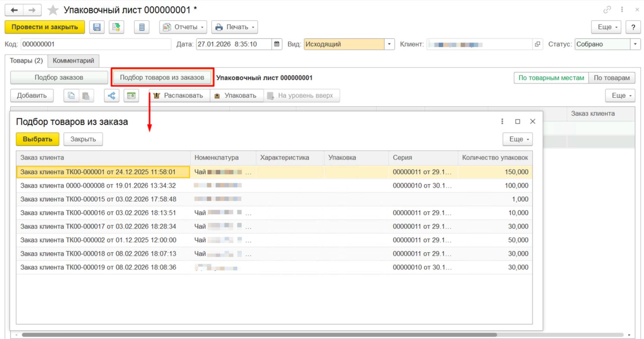Open calendar picker beside Дата field
The width and height of the screenshot is (644, 339).
(277, 44)
